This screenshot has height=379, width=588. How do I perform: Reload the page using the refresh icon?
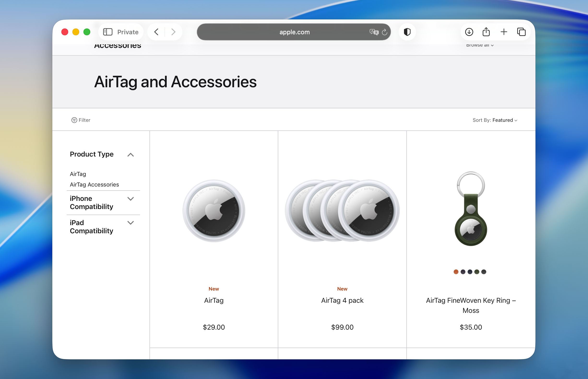pyautogui.click(x=384, y=32)
